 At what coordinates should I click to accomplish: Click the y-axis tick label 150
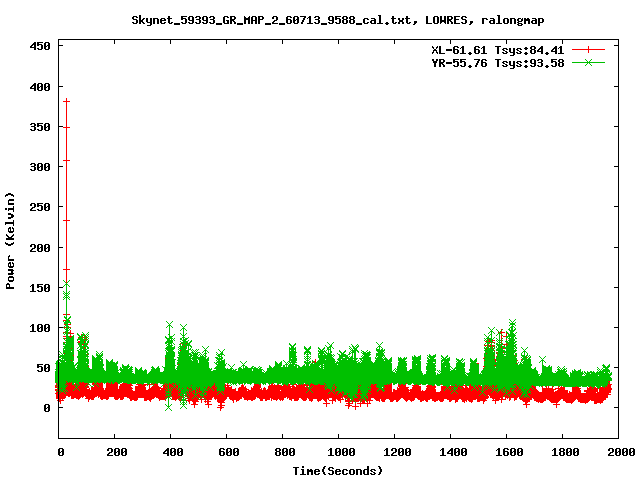tap(40, 288)
